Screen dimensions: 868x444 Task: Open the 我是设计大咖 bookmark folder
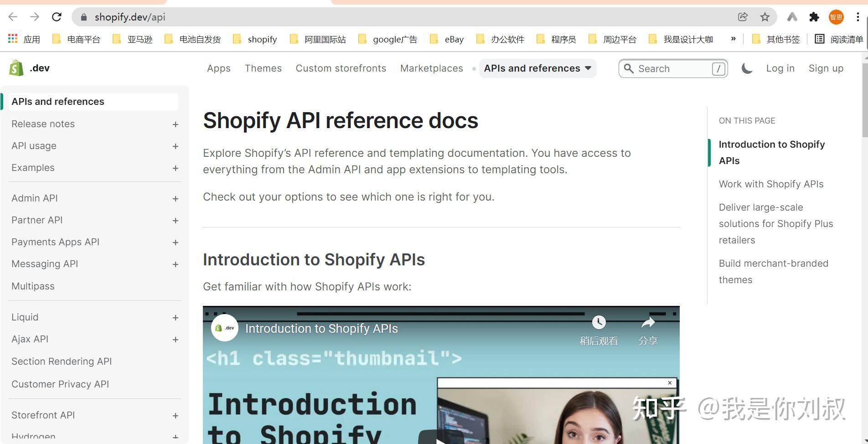(x=681, y=39)
